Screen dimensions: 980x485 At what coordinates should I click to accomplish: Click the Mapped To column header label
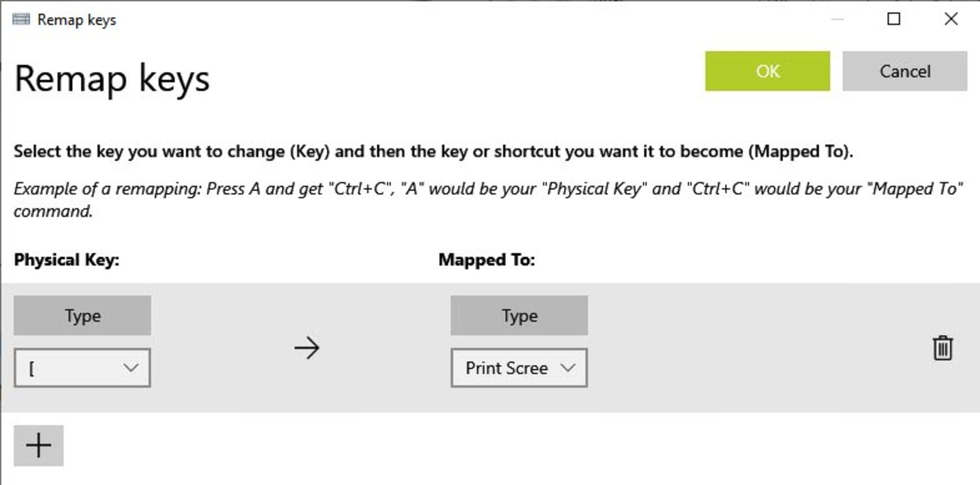(486, 260)
